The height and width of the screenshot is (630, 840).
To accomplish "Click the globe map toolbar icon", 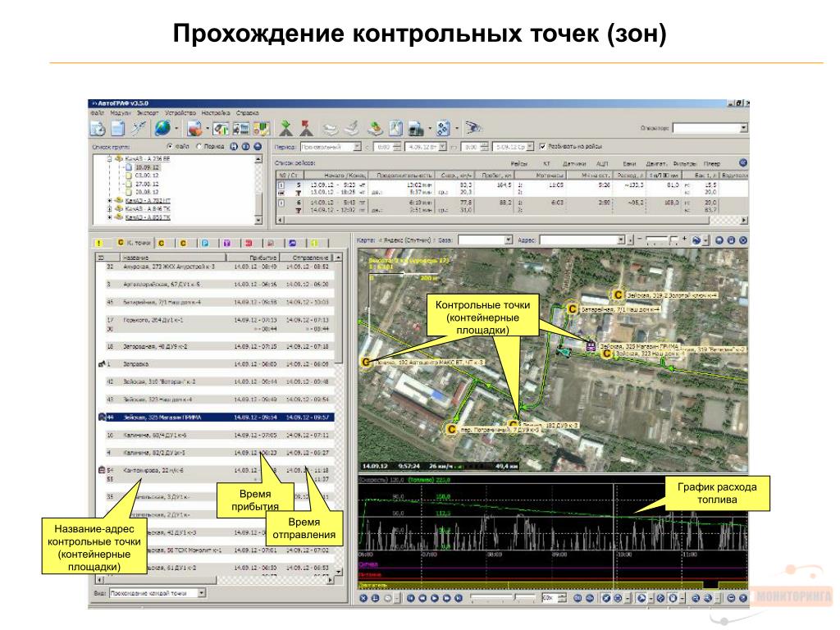I will 162,128.
